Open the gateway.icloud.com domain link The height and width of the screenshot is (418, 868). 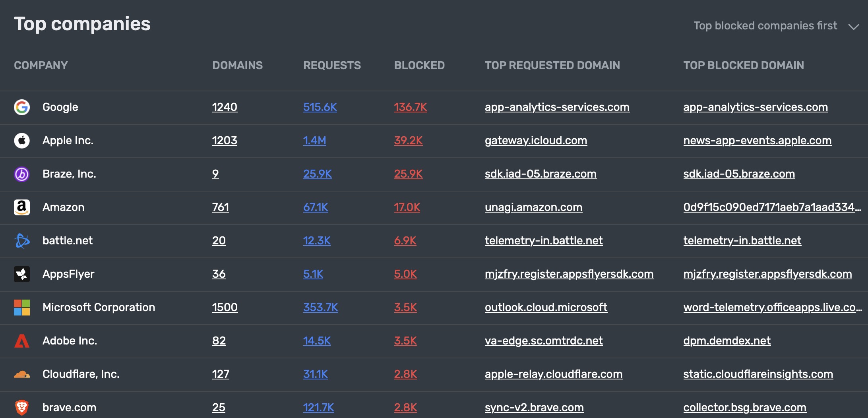pyautogui.click(x=536, y=141)
